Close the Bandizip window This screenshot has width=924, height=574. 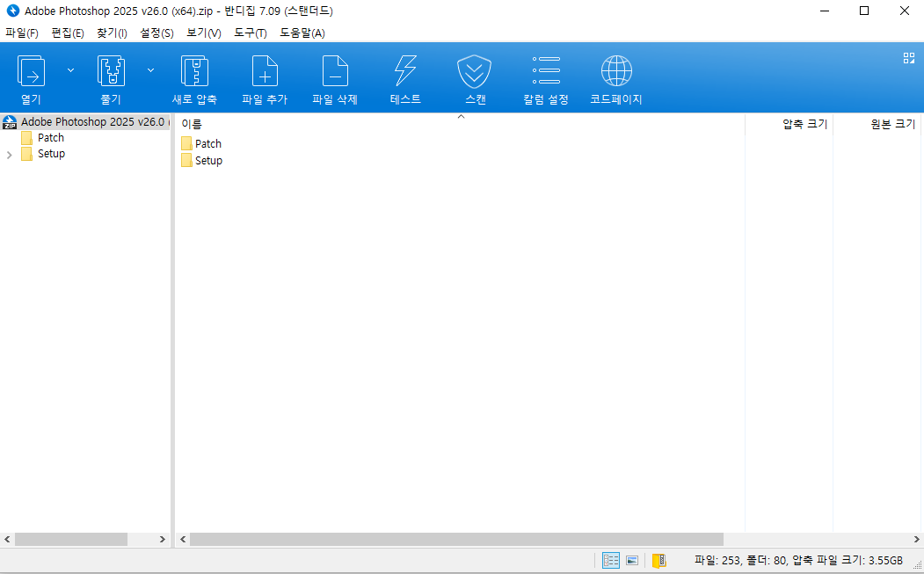click(x=904, y=11)
